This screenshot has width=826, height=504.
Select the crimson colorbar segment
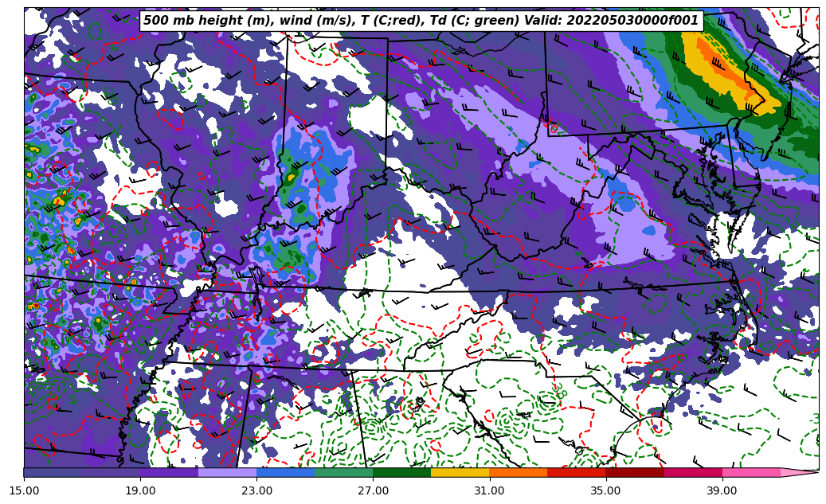(693, 472)
